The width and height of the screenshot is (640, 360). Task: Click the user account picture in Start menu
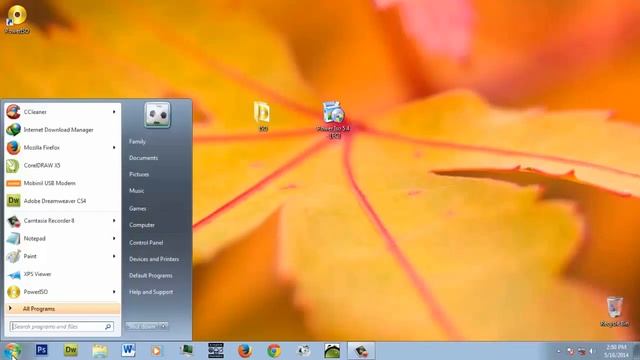[x=157, y=115]
